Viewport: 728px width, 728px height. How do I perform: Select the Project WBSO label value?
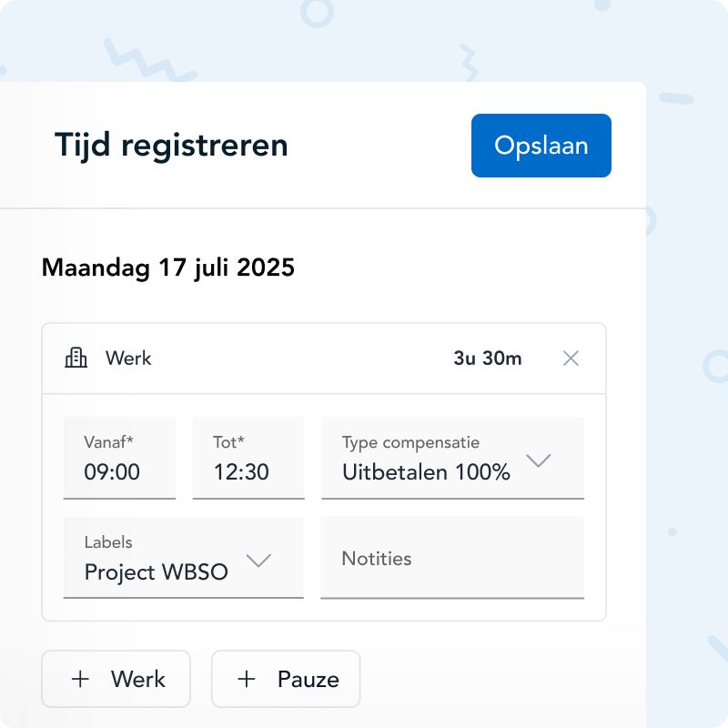(x=157, y=571)
